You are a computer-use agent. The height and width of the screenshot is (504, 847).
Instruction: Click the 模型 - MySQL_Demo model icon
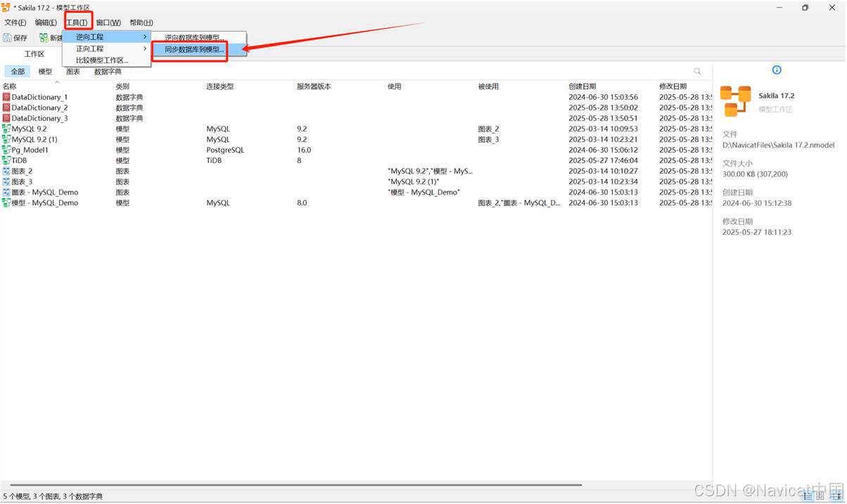point(6,202)
